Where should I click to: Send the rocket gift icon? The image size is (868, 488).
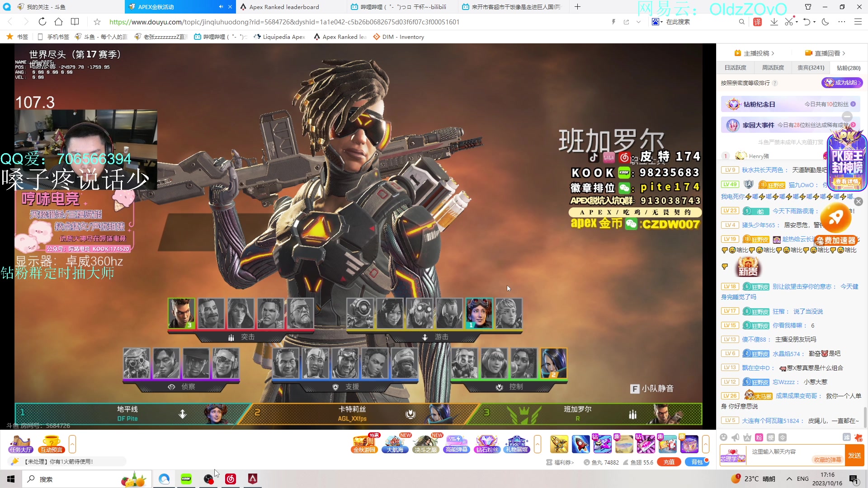(581, 444)
